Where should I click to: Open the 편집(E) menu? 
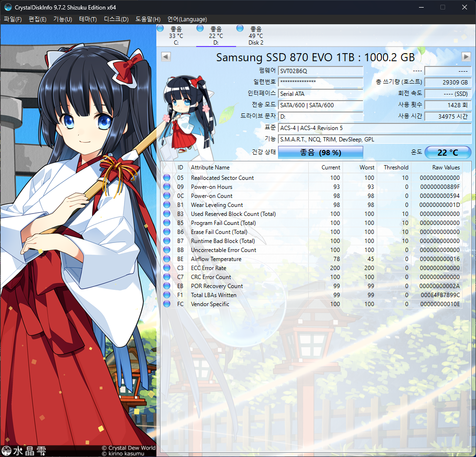click(38, 19)
